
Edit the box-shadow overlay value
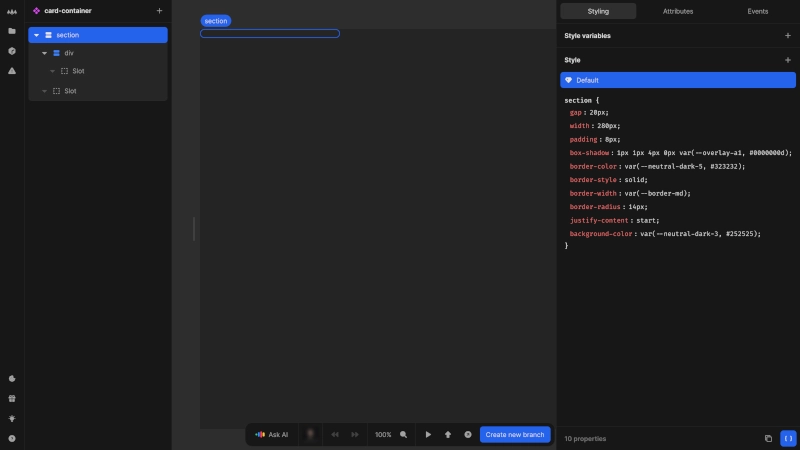[704, 153]
